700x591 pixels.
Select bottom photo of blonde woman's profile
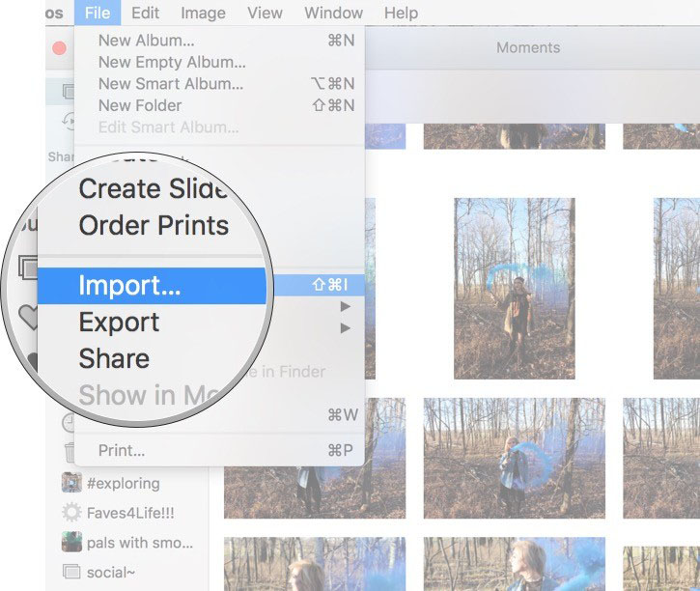515,564
